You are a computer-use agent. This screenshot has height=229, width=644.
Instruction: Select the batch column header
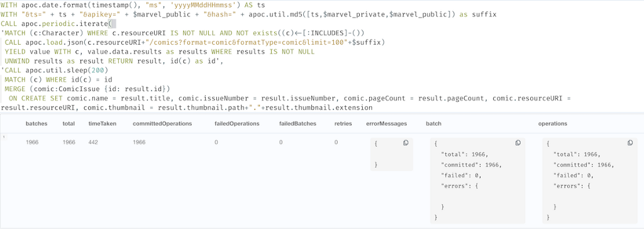pyautogui.click(x=434, y=123)
